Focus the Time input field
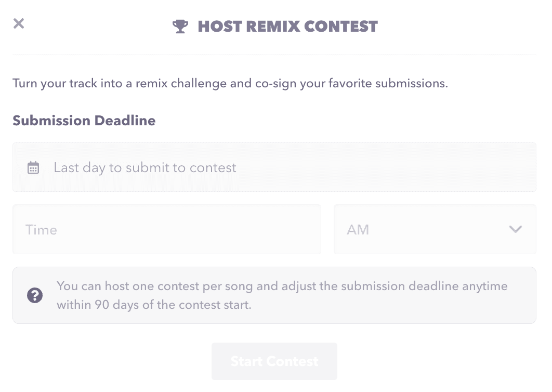This screenshot has width=552, height=392. coord(166,229)
